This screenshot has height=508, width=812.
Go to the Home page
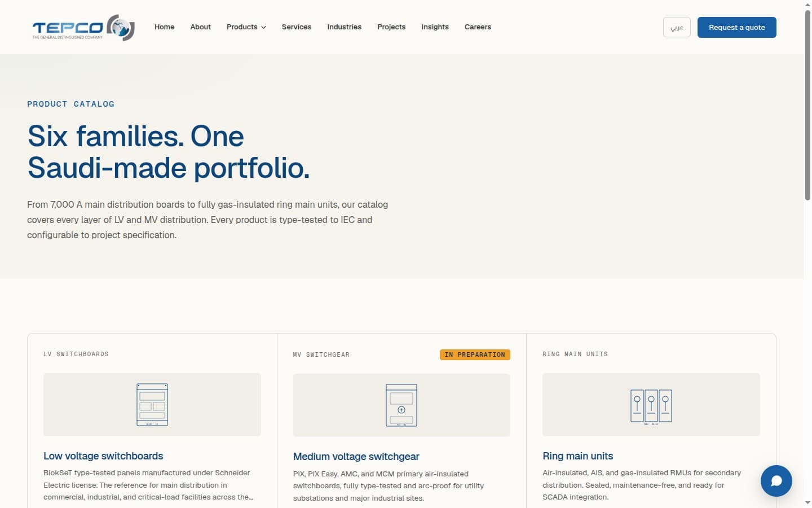164,27
